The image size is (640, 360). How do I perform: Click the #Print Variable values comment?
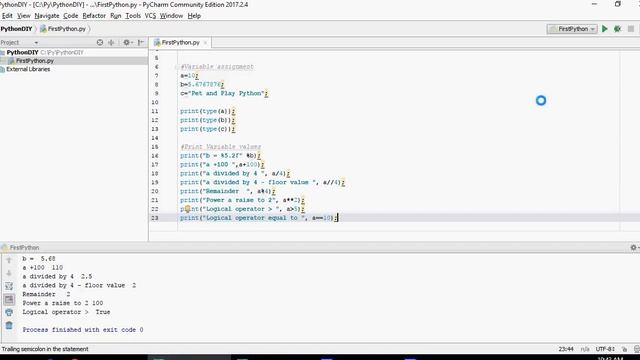(x=221, y=147)
